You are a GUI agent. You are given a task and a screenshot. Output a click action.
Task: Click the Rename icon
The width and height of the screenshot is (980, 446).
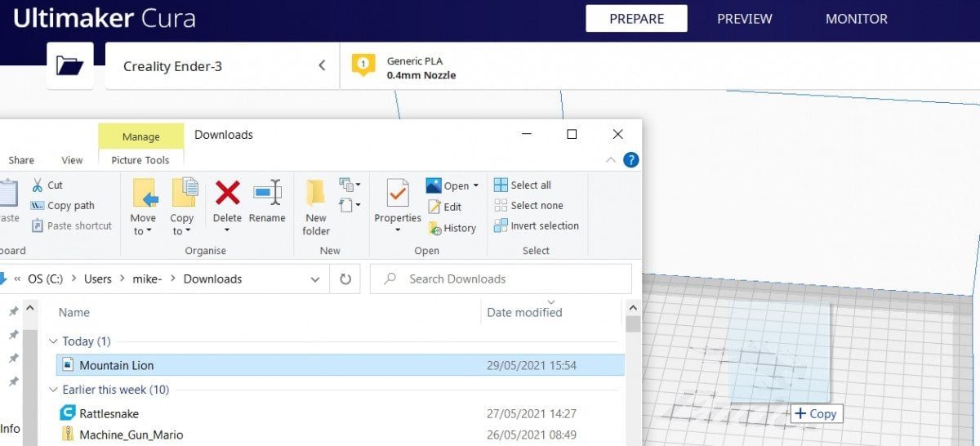(x=267, y=194)
